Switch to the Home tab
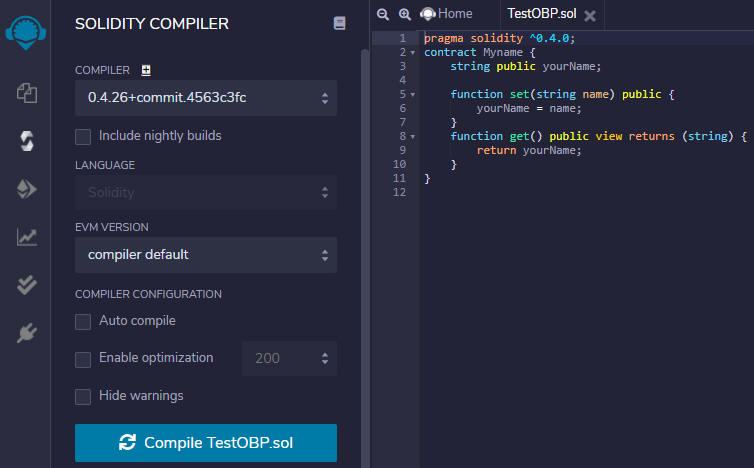Screen dimensions: 754x468 446,14
